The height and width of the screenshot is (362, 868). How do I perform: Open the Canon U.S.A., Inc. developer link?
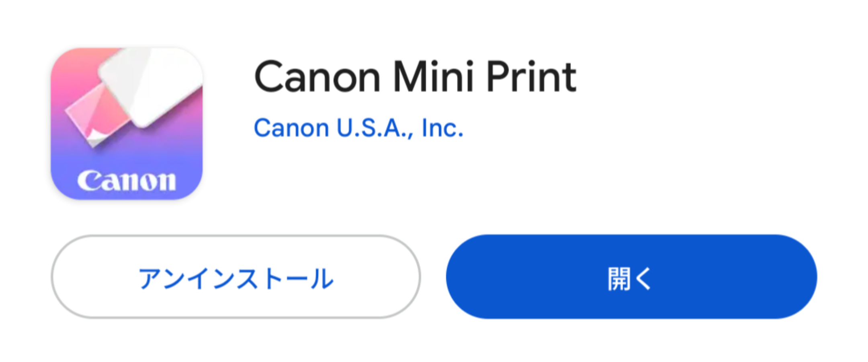(358, 128)
